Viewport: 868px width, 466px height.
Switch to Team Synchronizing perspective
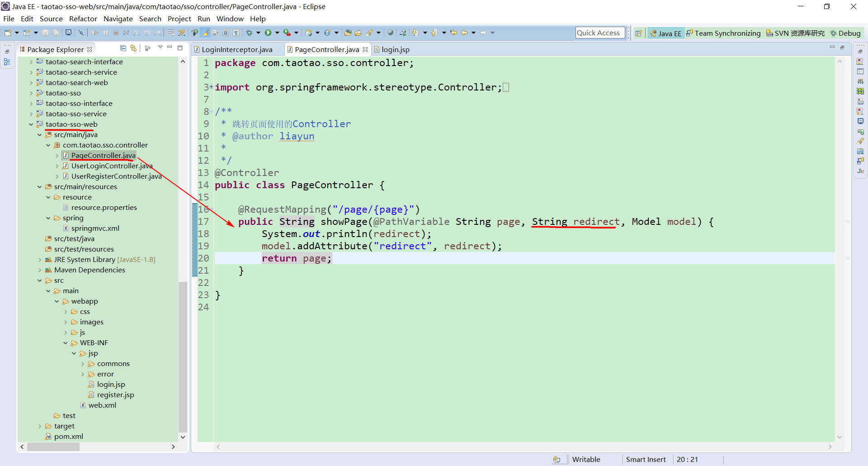click(723, 33)
